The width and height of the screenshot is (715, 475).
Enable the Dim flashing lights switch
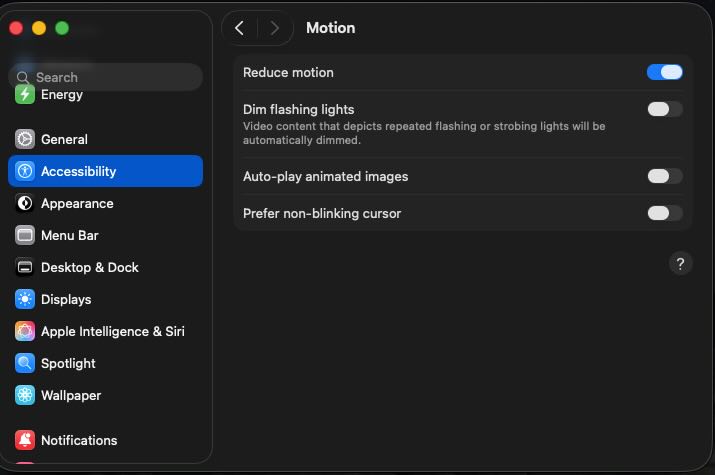click(664, 109)
